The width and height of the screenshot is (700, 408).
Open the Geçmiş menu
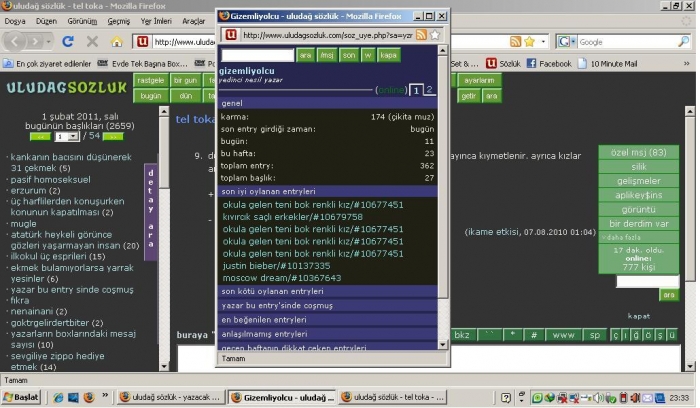click(x=118, y=20)
